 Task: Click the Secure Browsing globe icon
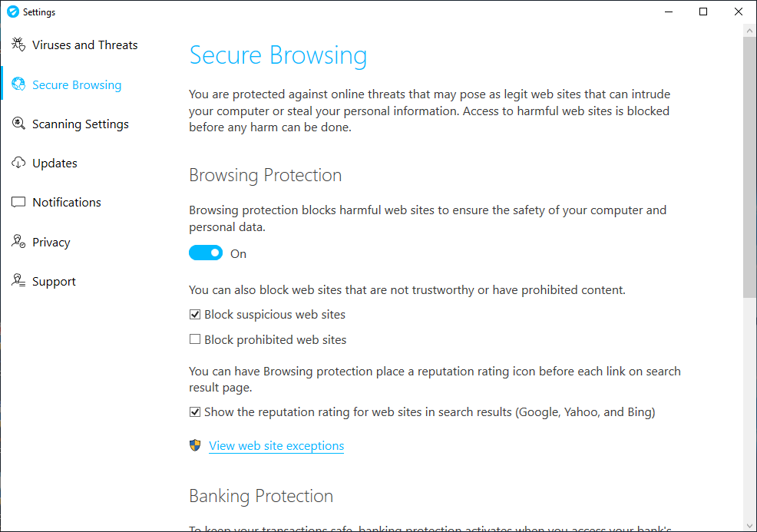point(18,85)
